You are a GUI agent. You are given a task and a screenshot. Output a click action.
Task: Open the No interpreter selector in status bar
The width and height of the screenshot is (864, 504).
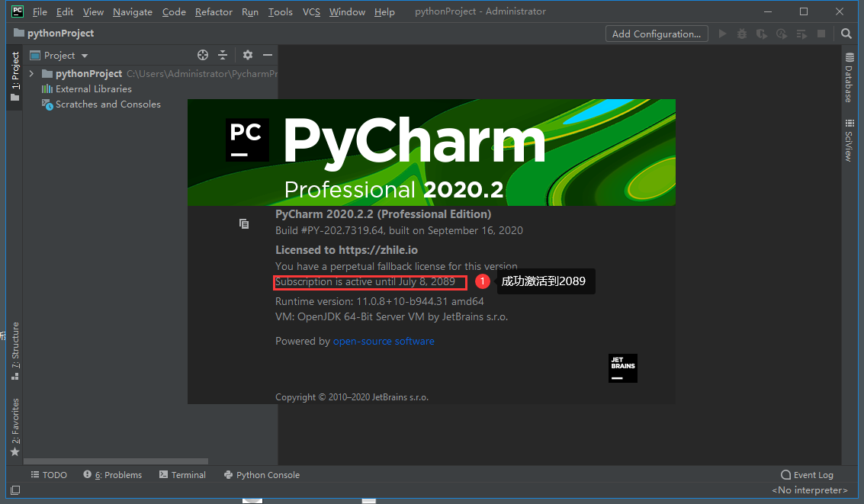[x=809, y=490]
